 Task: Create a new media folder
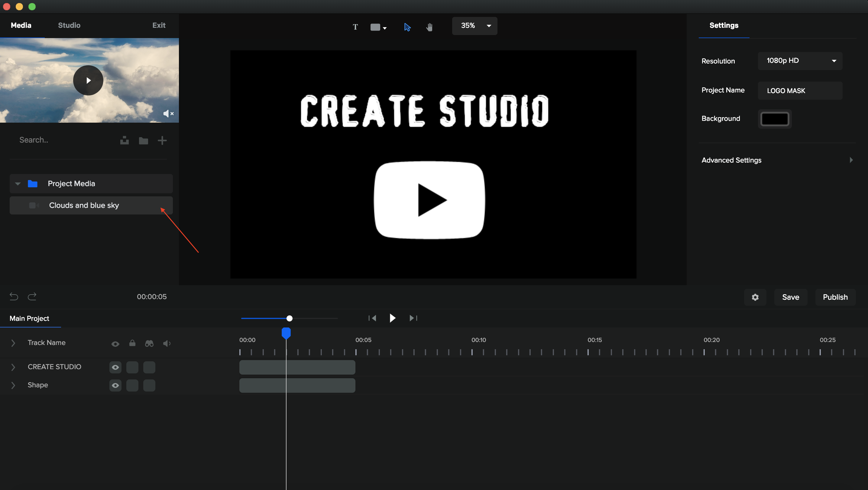(x=144, y=140)
